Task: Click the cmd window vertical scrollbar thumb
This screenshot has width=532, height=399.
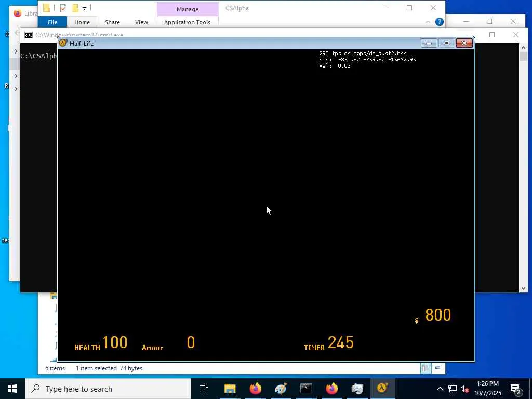Action: tap(523, 56)
